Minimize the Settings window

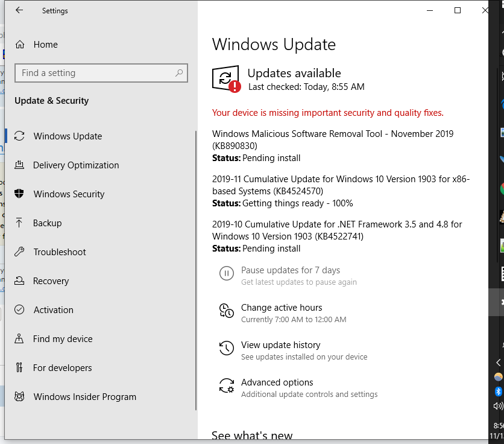click(430, 10)
